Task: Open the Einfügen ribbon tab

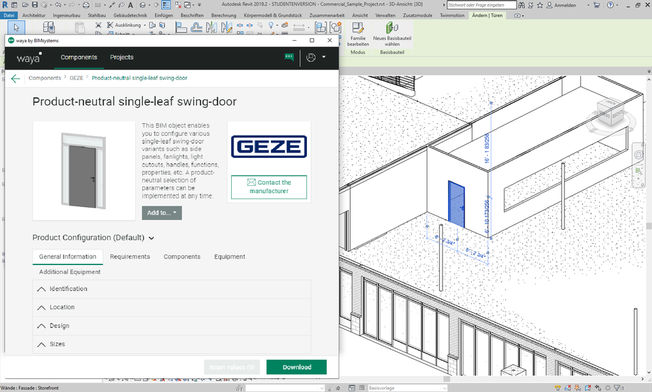Action: point(163,15)
